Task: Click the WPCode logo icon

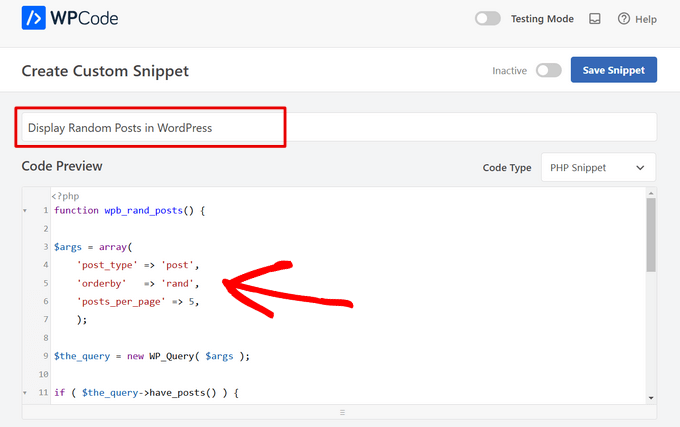Action: coord(33,18)
